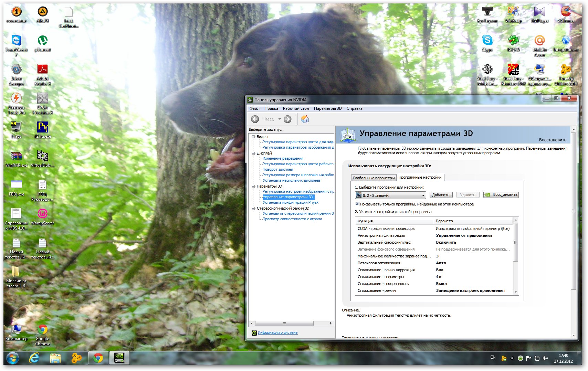Collapse the Стереоскопический режим 3D node

[x=253, y=208]
